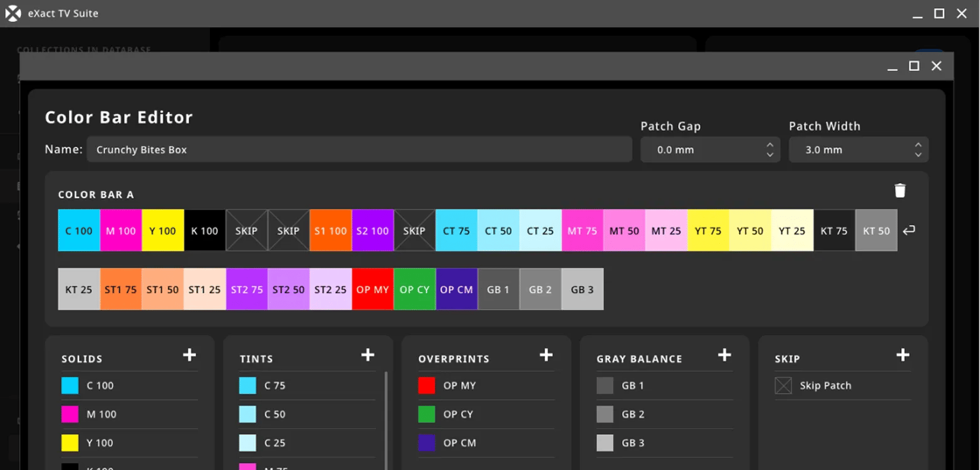The width and height of the screenshot is (980, 470).
Task: Choose C 100 in Solids list
Action: tap(100, 385)
